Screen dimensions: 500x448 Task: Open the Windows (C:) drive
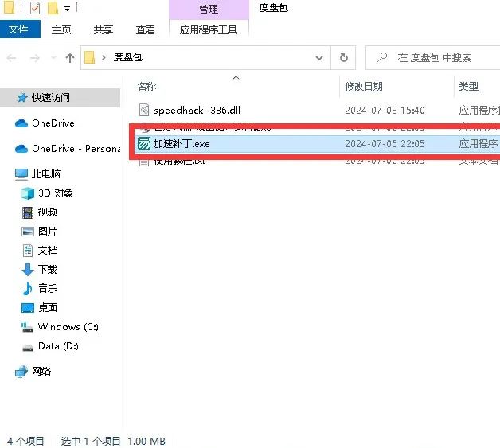pyautogui.click(x=68, y=327)
